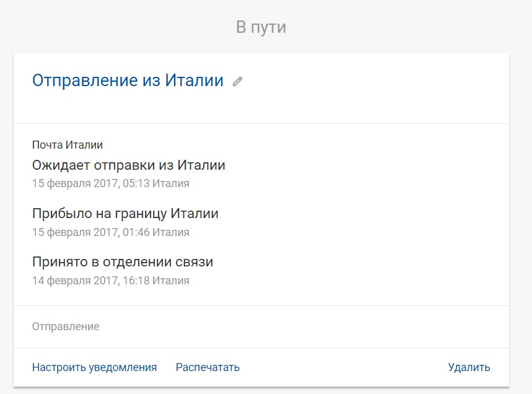
Task: Click 'Италия' in the 01:46 timestamp line
Action: pos(171,232)
